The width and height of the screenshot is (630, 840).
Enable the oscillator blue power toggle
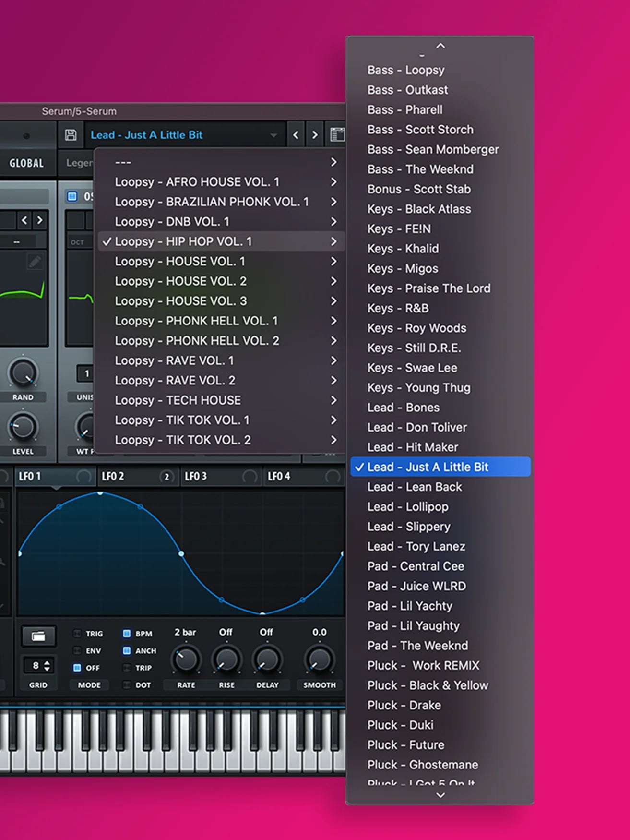point(72,196)
